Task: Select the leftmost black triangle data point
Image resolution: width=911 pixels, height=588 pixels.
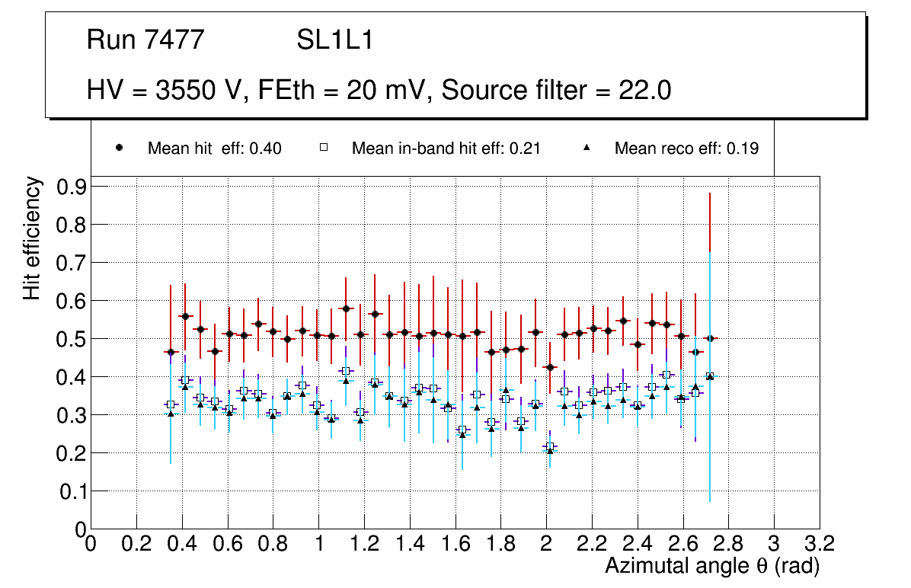Action: pyautogui.click(x=171, y=414)
